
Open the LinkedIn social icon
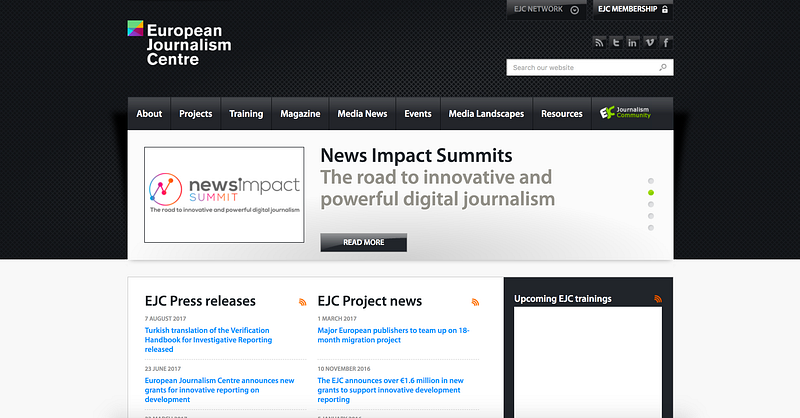click(632, 42)
